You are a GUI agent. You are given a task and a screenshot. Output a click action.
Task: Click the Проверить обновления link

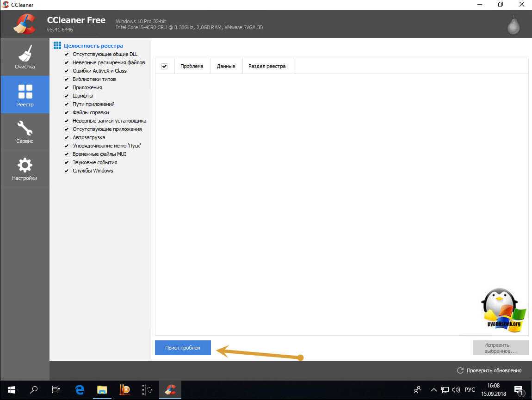coord(494,370)
